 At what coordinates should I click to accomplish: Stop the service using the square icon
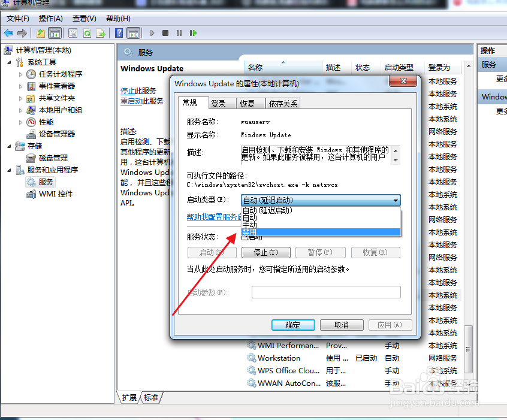[165, 33]
